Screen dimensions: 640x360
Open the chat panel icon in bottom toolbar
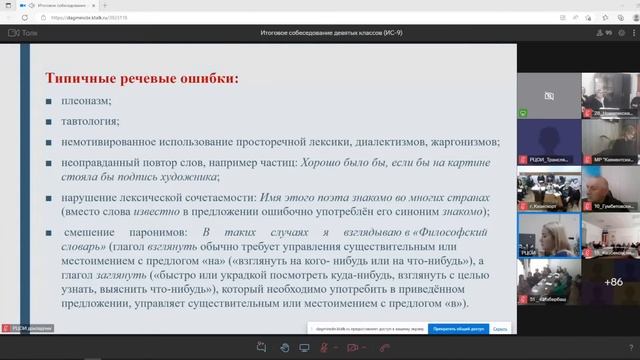(261, 347)
